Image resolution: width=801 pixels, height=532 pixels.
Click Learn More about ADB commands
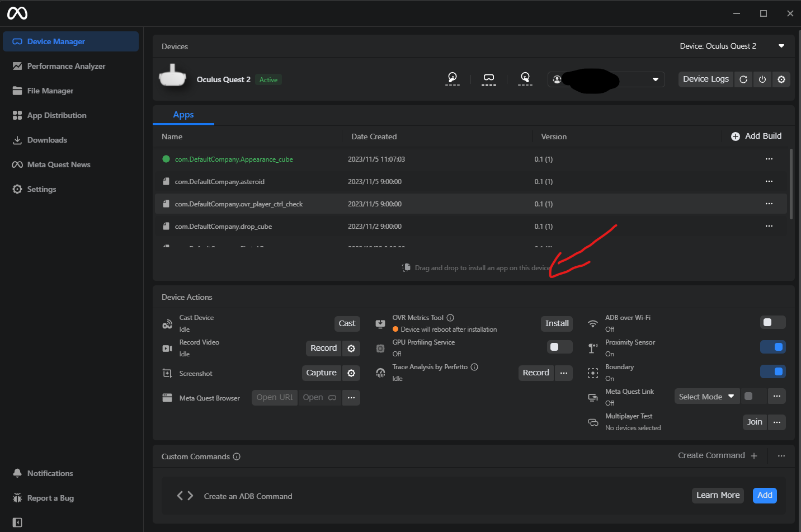[718, 495]
